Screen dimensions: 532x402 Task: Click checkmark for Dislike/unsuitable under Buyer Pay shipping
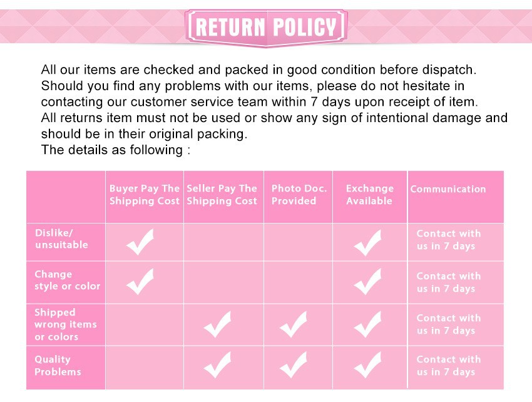coord(140,242)
